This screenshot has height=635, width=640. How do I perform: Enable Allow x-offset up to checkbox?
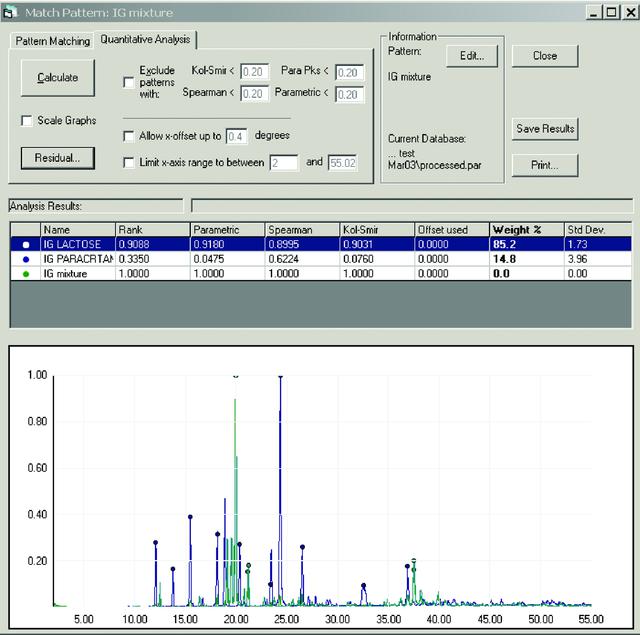pyautogui.click(x=129, y=136)
